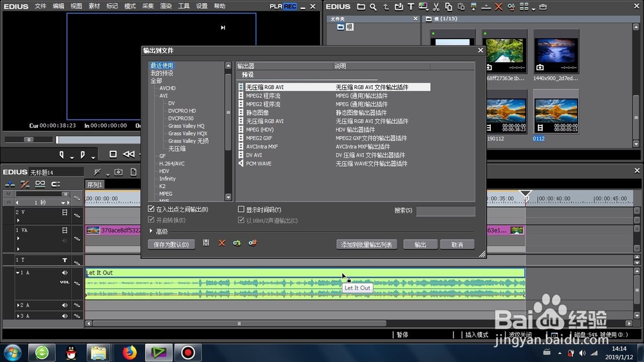
Task: Toggle video mute on track 2 V
Action: tap(64, 213)
